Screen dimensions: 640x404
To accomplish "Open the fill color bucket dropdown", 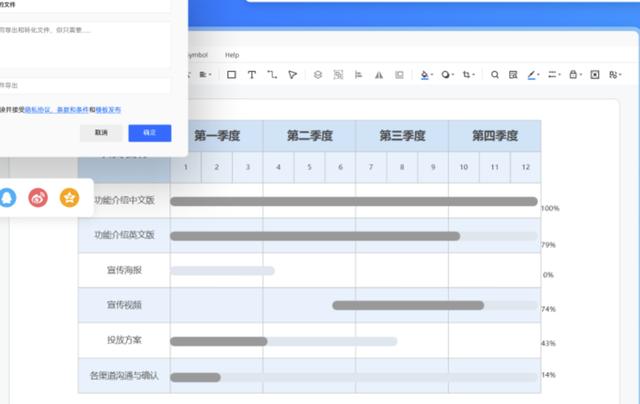I will tap(427, 75).
